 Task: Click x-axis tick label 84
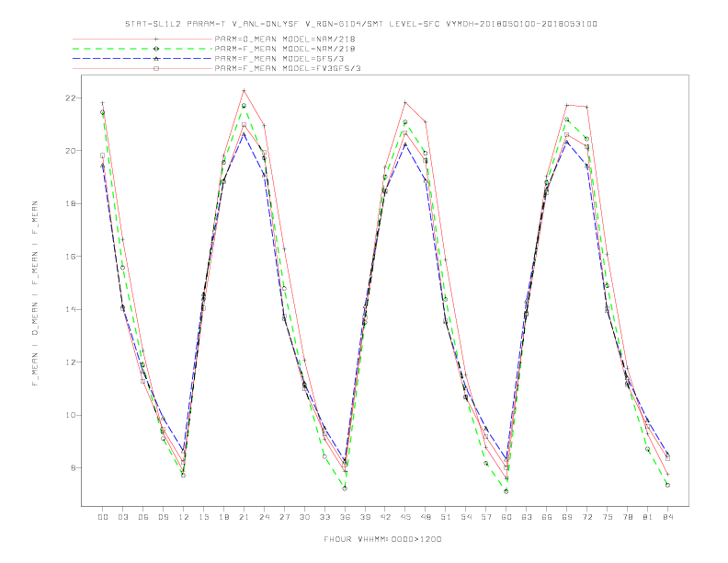pyautogui.click(x=668, y=517)
